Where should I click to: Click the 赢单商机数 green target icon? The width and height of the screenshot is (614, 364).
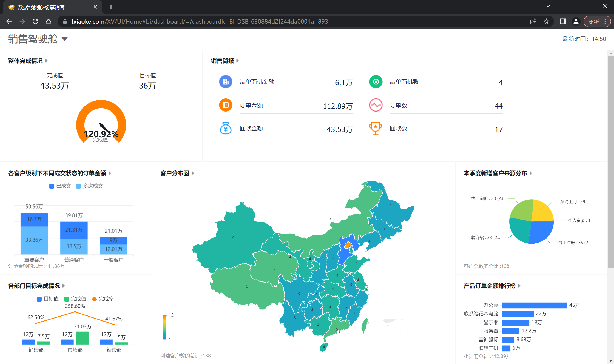(x=376, y=82)
